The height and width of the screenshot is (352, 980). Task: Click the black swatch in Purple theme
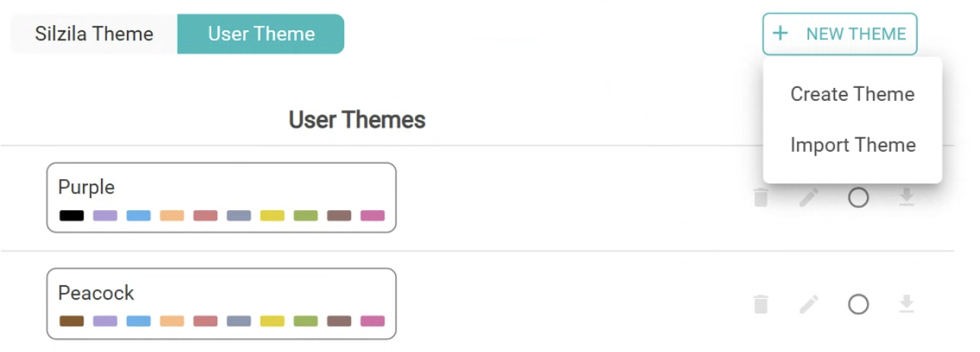(71, 215)
